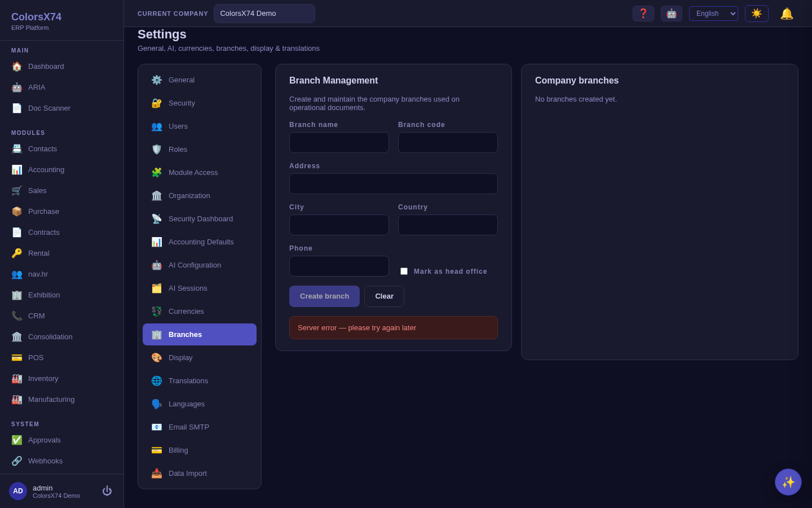Select General settings tab

200,80
